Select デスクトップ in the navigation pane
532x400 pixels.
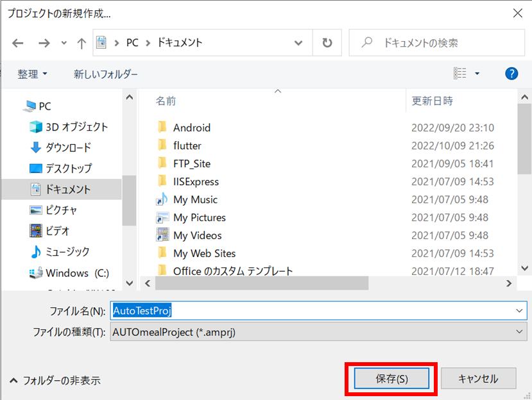[68, 169]
